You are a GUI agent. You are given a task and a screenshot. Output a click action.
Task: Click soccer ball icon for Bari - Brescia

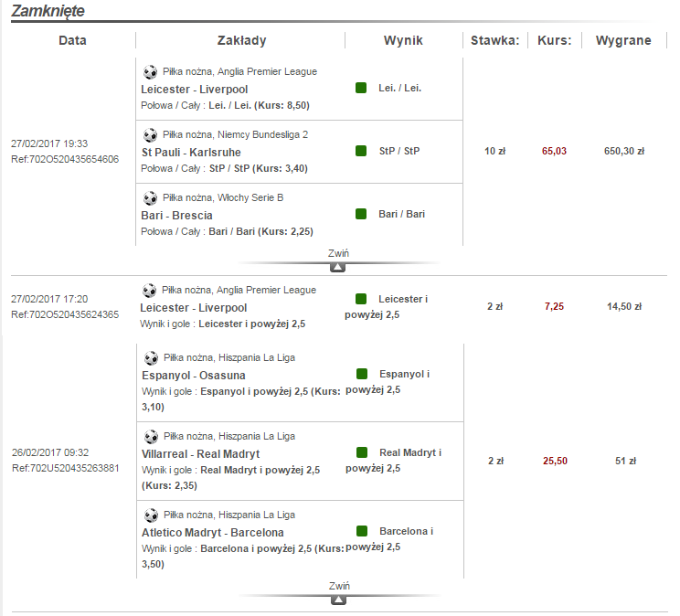[151, 197]
